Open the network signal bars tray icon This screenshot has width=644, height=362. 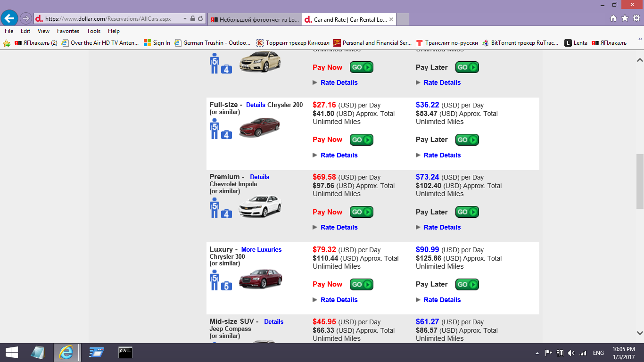point(583,353)
